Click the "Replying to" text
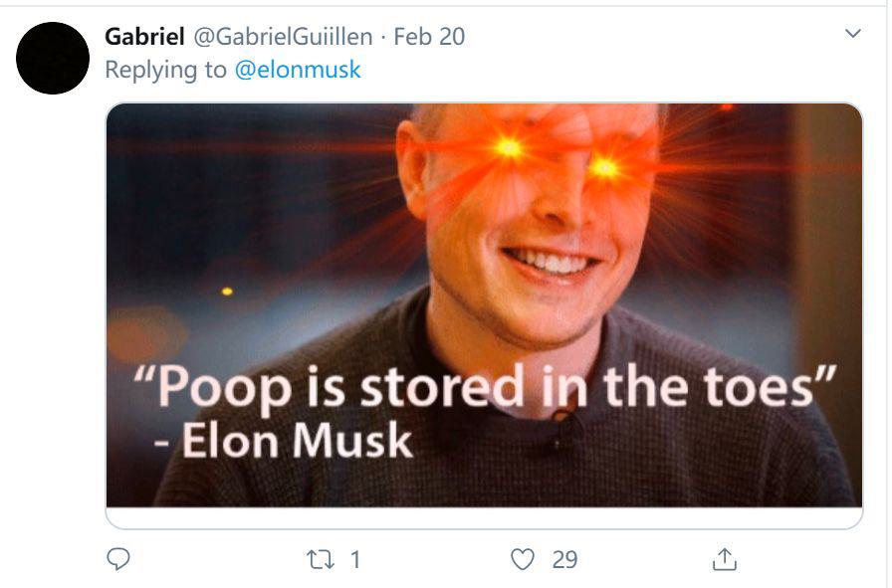Viewport: 892px width, 588px height. pyautogui.click(x=166, y=70)
